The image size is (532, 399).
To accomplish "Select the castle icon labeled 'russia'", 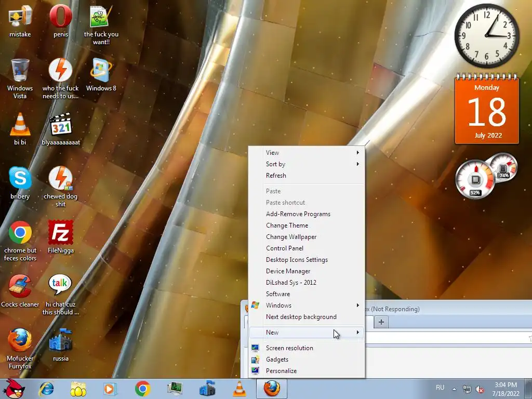I will [x=61, y=345].
